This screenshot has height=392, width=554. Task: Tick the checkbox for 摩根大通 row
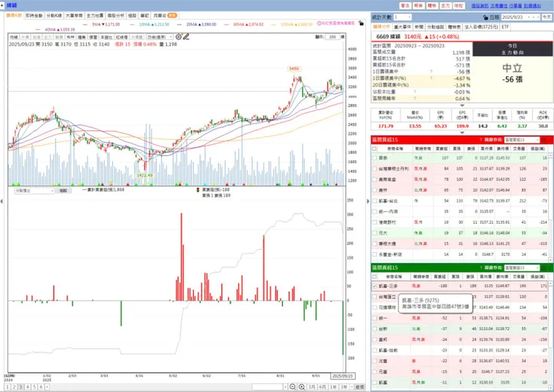pos(374,244)
